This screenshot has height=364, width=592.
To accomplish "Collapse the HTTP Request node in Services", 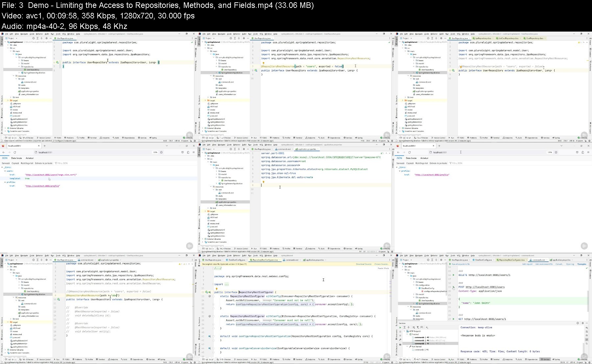I will (405, 331).
